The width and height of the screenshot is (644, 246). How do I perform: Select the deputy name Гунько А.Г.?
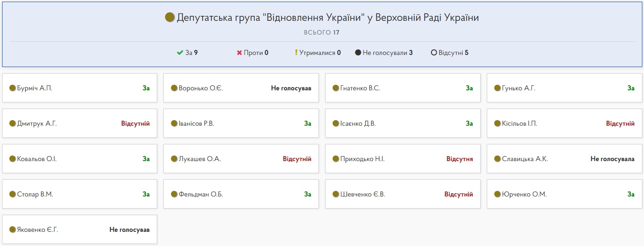pyautogui.click(x=519, y=88)
